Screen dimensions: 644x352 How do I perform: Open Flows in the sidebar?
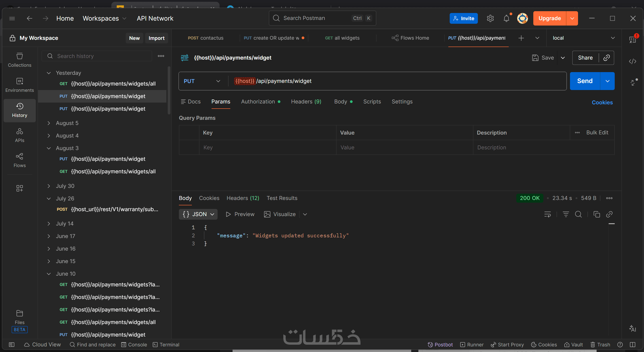click(19, 160)
